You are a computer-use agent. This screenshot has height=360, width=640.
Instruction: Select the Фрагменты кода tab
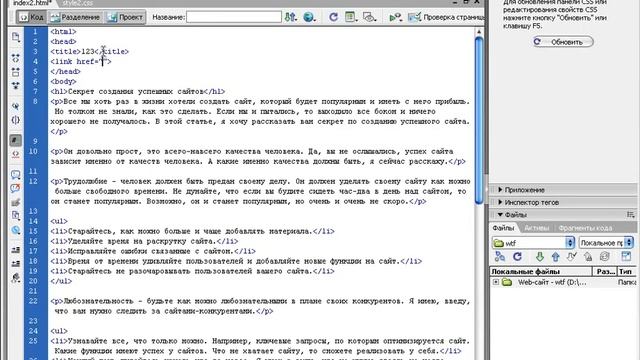tap(585, 228)
